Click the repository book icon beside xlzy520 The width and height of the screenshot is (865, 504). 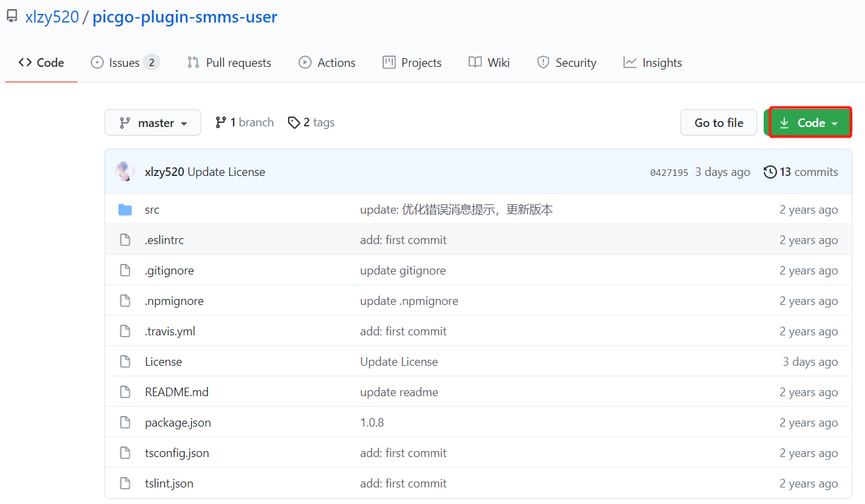[12, 17]
